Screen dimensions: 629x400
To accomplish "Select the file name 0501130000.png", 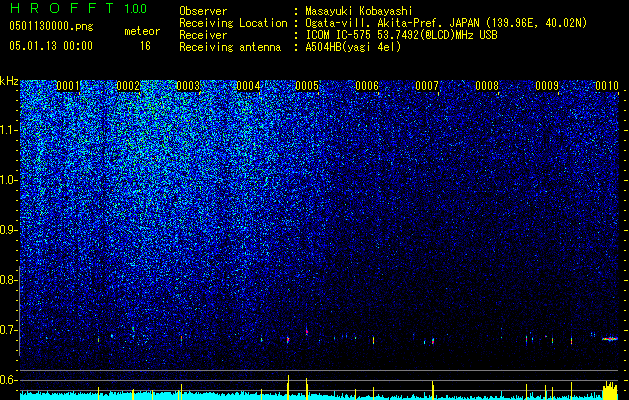I will tap(51, 26).
